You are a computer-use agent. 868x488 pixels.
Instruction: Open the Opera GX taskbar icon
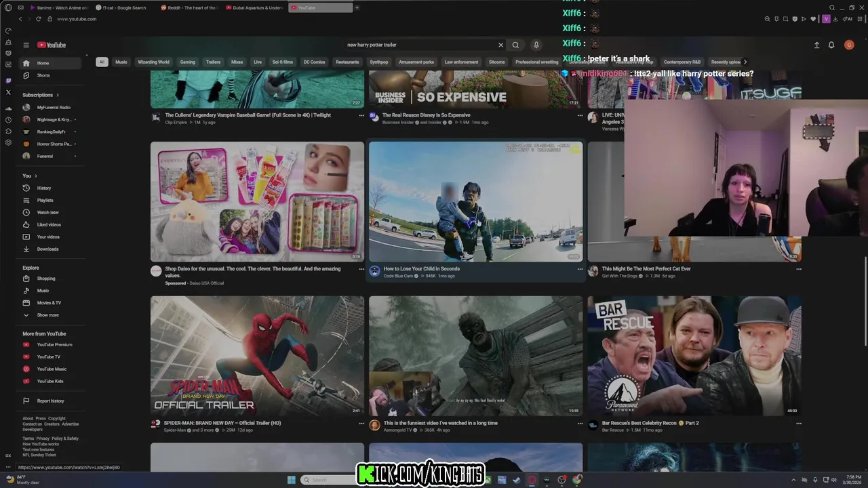tap(532, 480)
